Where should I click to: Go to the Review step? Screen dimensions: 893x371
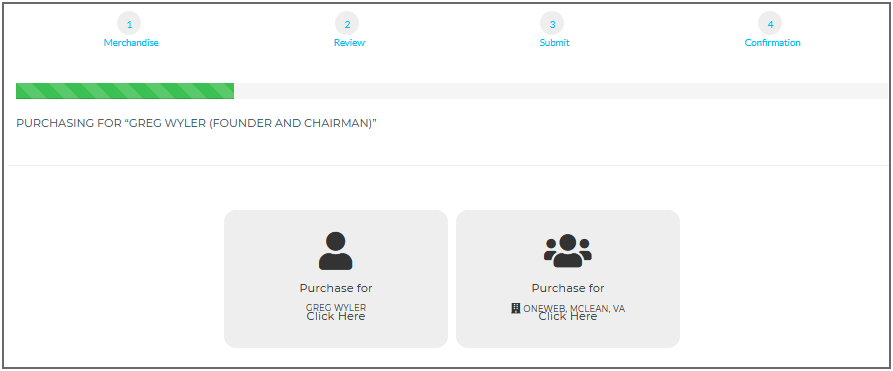point(349,43)
